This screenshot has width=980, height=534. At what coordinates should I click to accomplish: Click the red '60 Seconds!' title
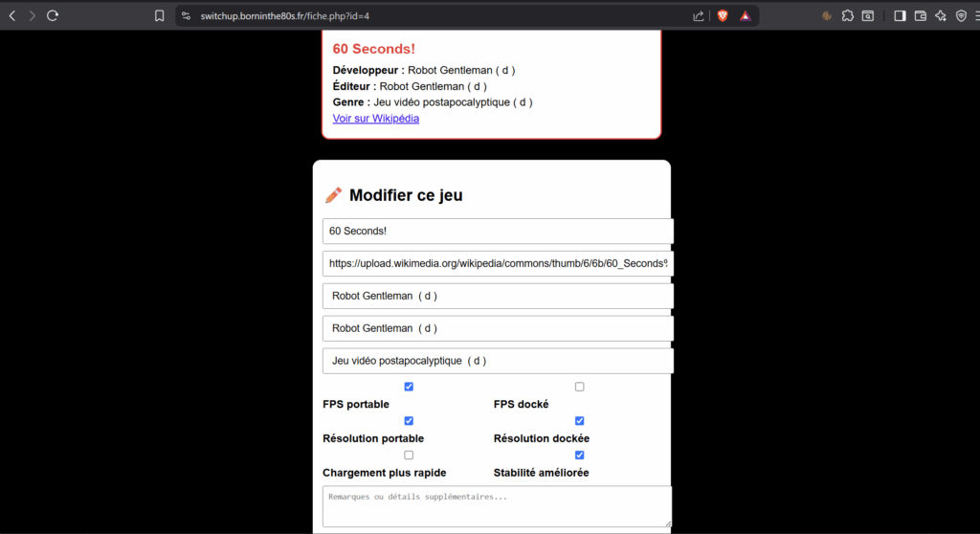tap(374, 49)
